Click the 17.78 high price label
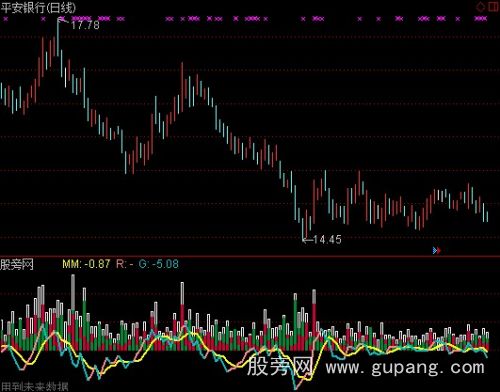Screen dimensions: 500x392 click(x=85, y=25)
